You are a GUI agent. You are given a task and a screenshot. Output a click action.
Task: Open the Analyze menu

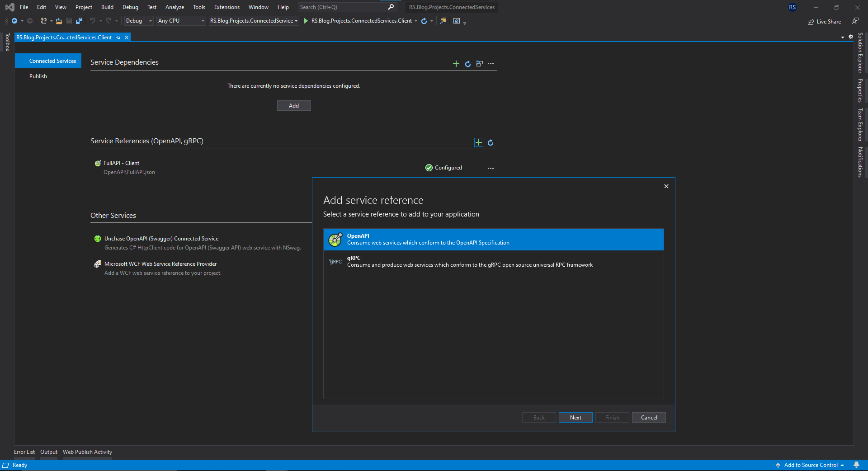pos(175,7)
